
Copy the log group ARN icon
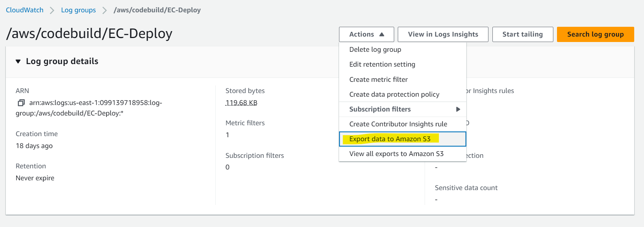tap(21, 103)
